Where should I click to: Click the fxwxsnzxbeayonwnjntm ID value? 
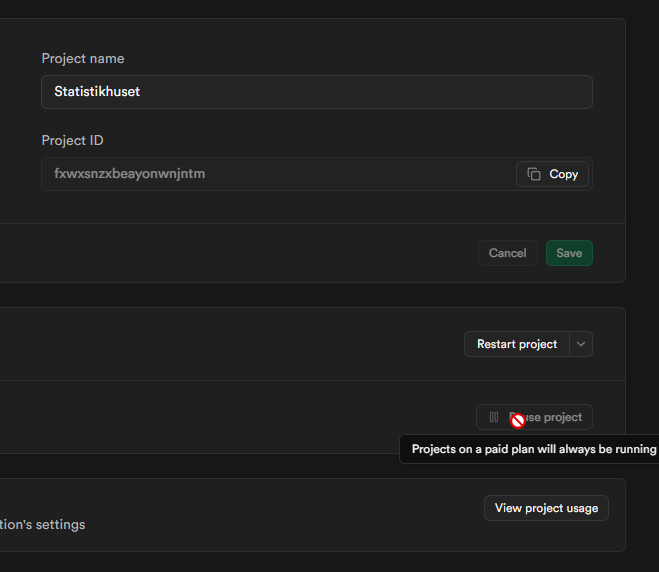coord(130,174)
